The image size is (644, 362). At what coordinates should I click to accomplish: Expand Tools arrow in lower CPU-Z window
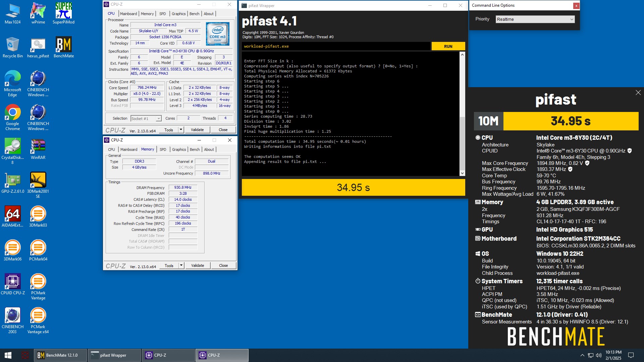point(181,265)
